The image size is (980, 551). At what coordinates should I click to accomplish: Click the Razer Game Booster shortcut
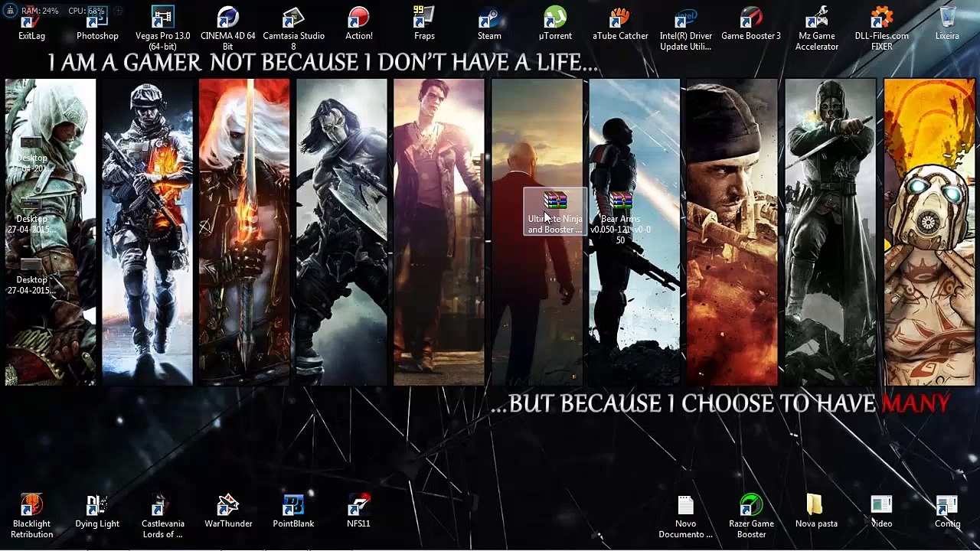[x=751, y=517]
